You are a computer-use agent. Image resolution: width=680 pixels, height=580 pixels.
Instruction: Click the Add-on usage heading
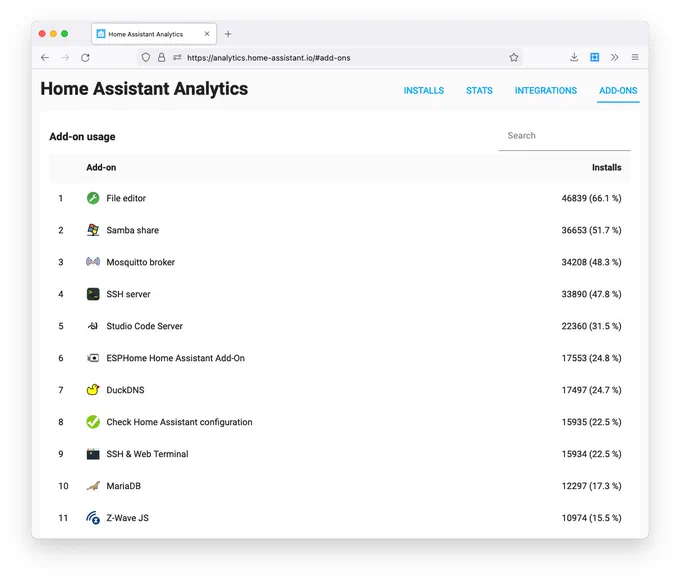click(x=82, y=137)
